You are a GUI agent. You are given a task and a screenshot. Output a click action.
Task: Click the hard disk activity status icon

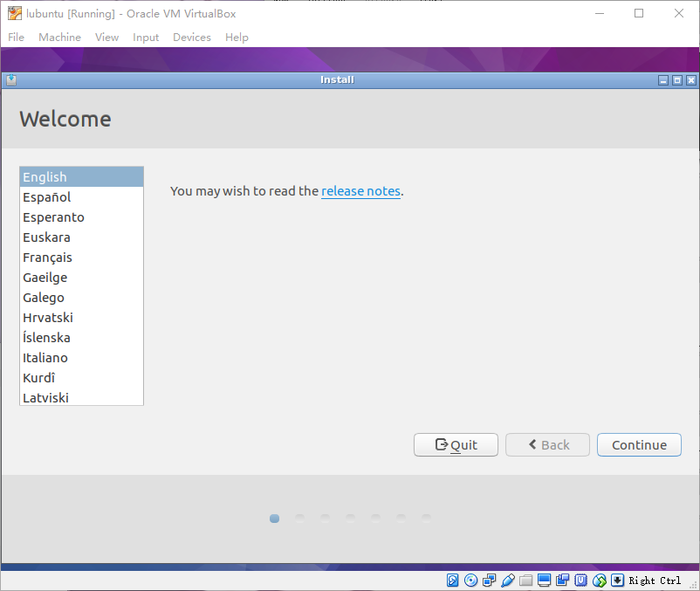453,581
